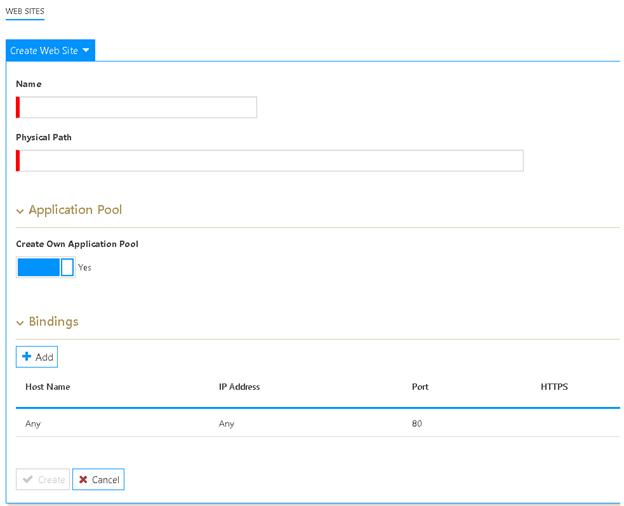
Task: Focus the Name input field
Action: [136, 107]
